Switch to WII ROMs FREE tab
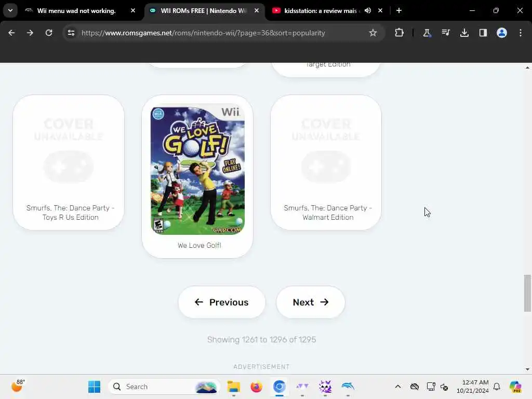This screenshot has width=532, height=399. 203,11
